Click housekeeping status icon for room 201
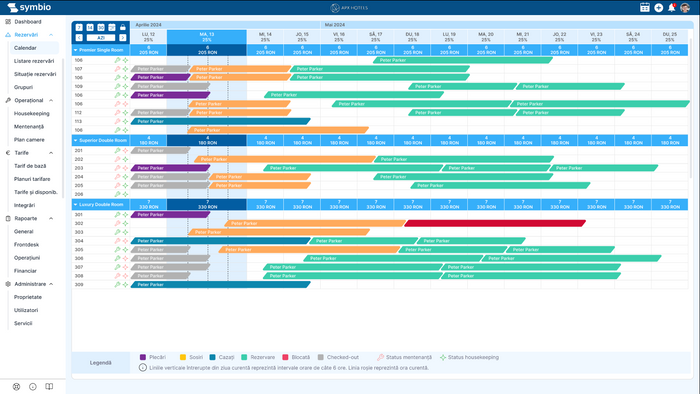The image size is (700, 394). 125,151
